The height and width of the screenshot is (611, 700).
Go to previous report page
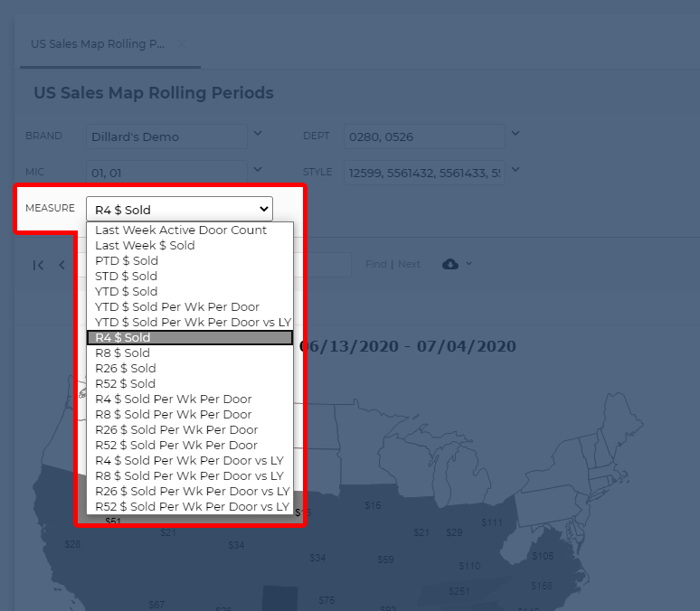[x=61, y=265]
